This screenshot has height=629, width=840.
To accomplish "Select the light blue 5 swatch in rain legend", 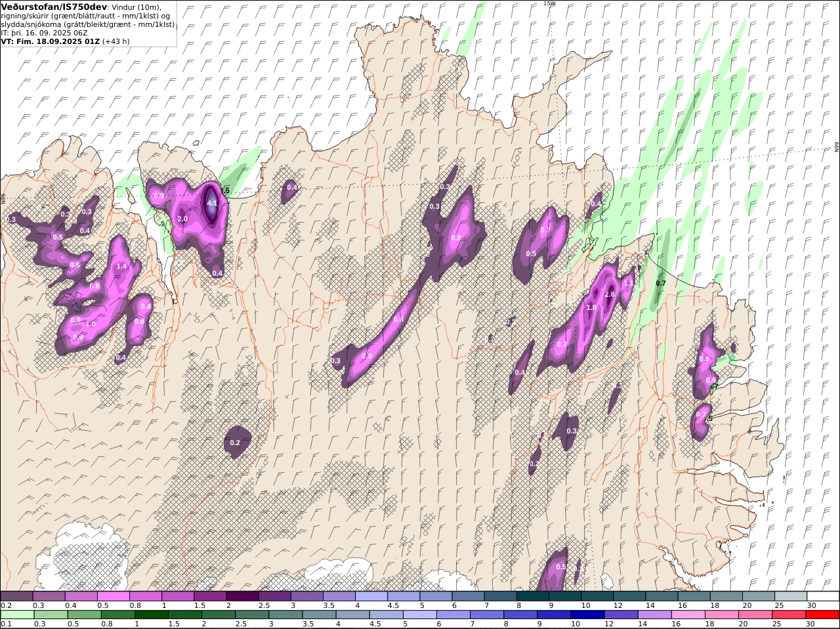I will coord(419,615).
